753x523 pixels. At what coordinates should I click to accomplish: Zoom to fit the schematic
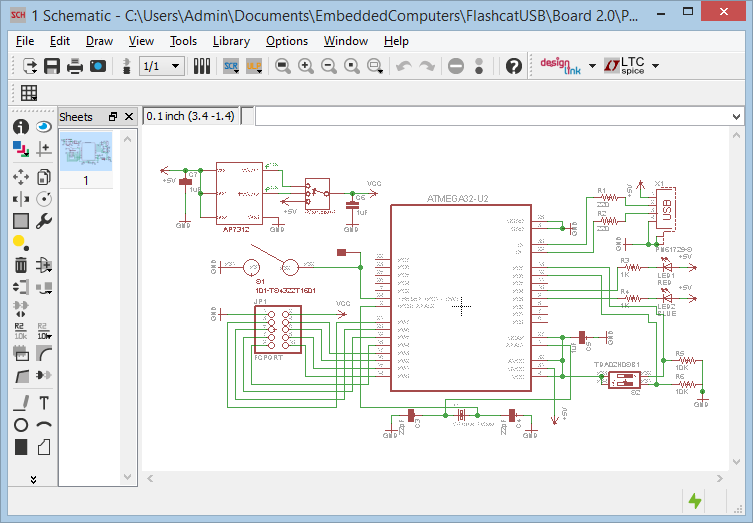tap(282, 66)
